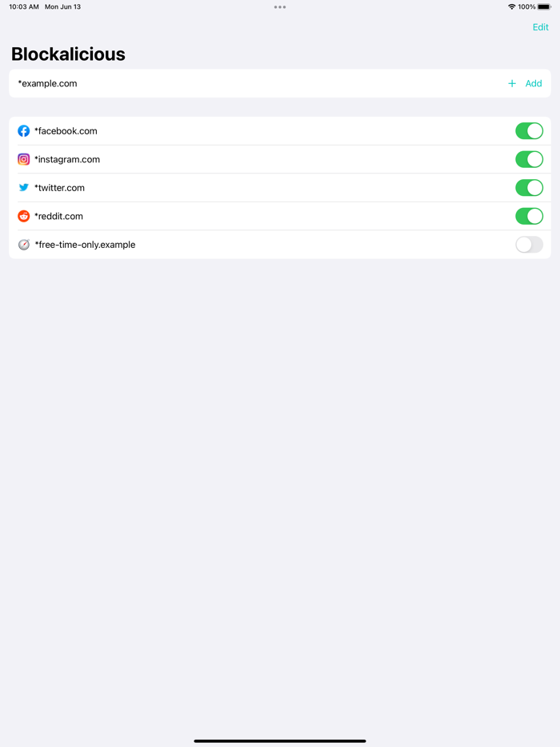
Task: Click the Reddit logo icon
Action: click(x=24, y=216)
